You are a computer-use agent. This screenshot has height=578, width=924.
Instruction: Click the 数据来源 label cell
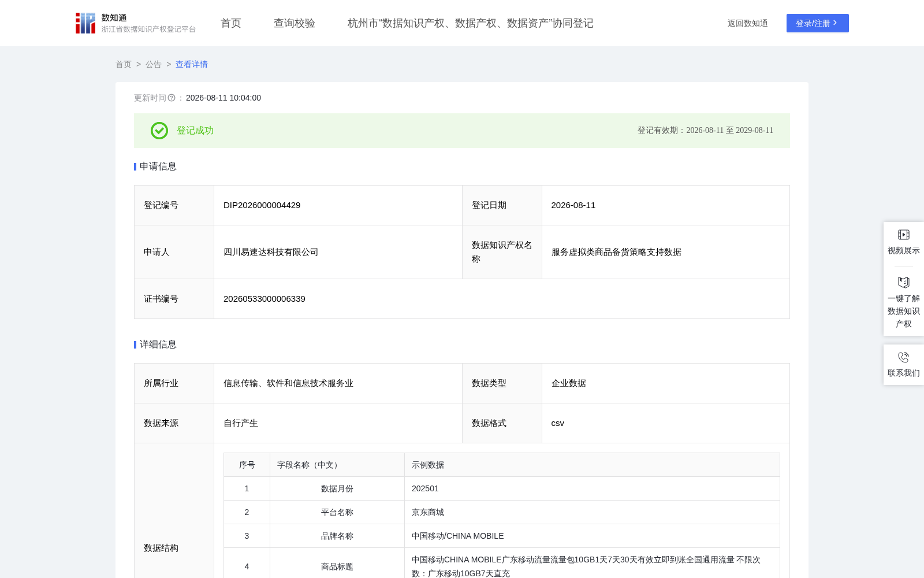[x=174, y=423]
